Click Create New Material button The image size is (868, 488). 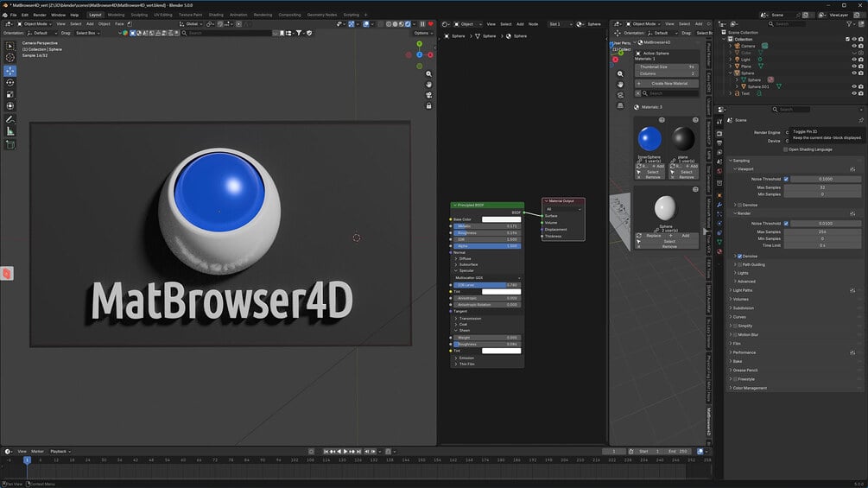[x=667, y=84]
